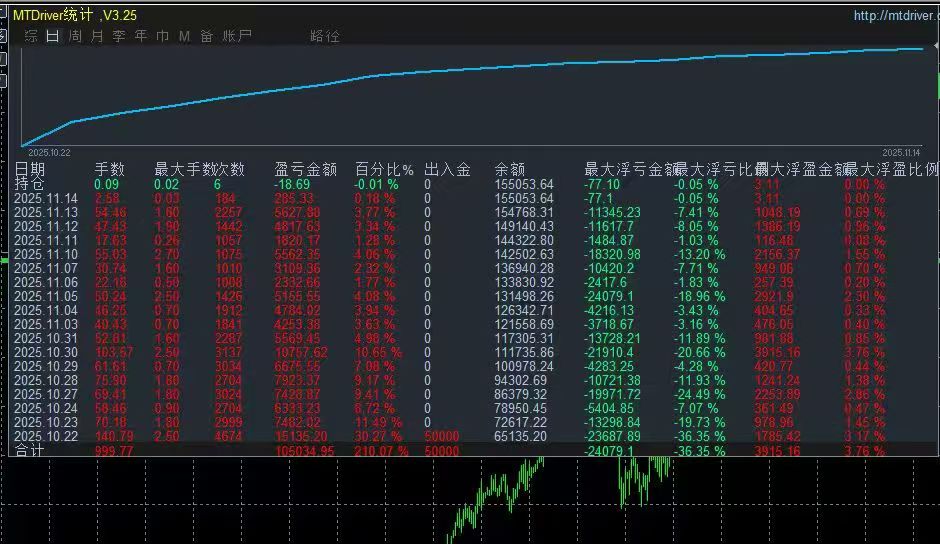
Task: Select the 2025.11.12 date row
Action: [x=46, y=226]
